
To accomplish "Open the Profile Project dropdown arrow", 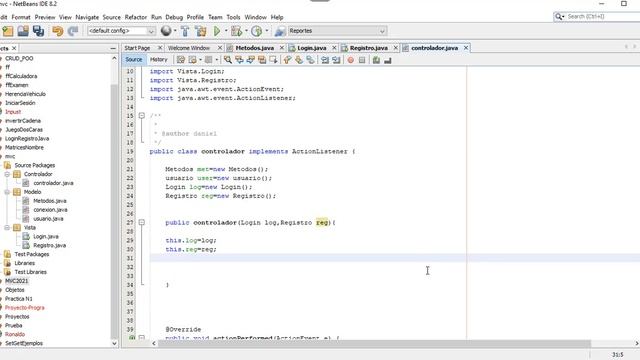I will [267, 31].
